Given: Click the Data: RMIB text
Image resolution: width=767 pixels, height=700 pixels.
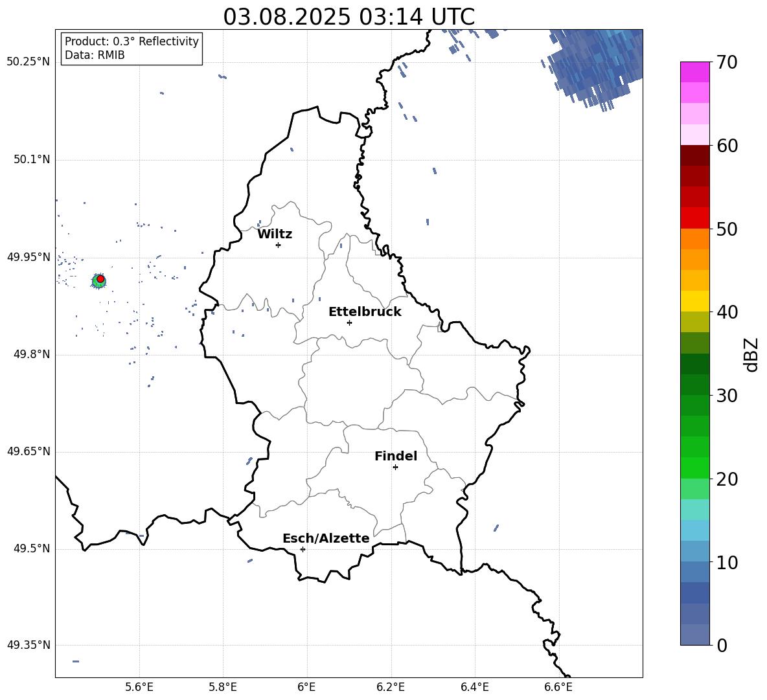Looking at the screenshot, I should click(x=95, y=55).
